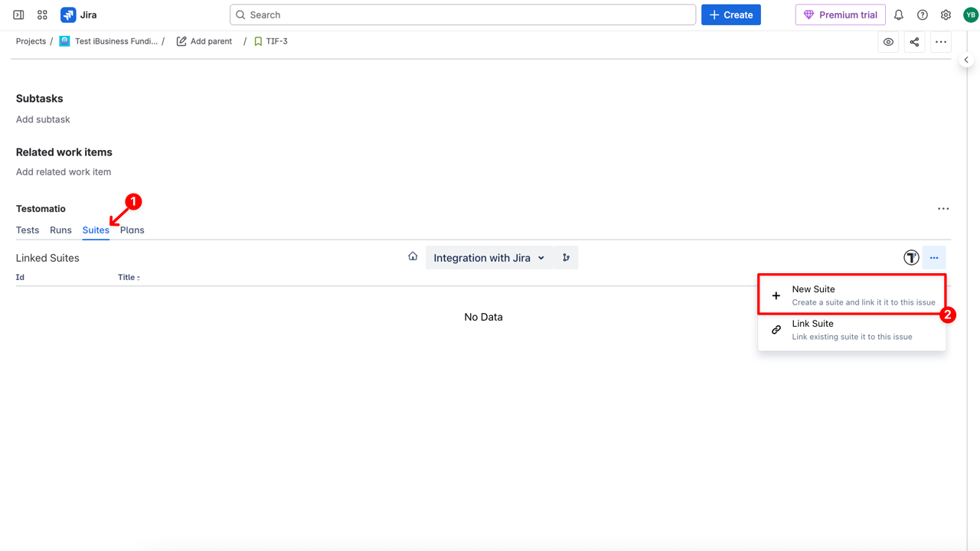Click in the Search field

462,15
